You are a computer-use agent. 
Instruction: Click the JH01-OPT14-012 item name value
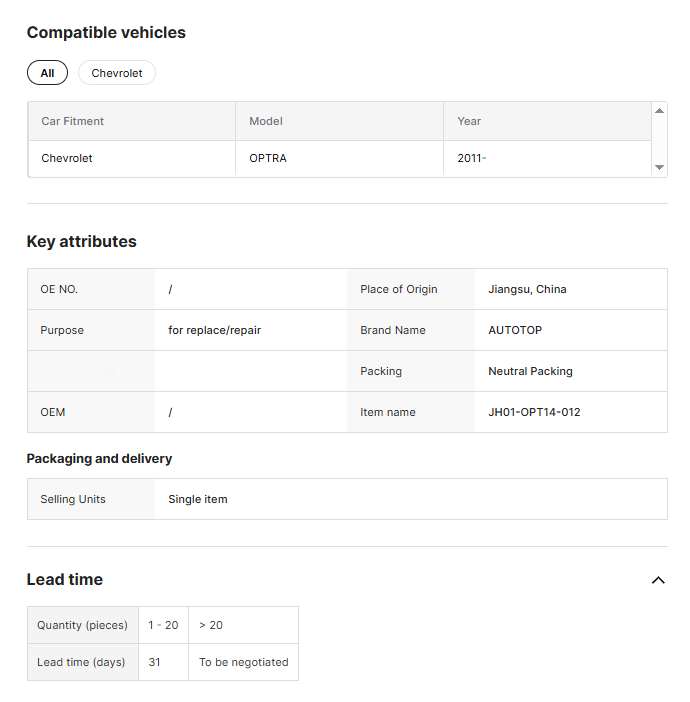pyautogui.click(x=534, y=412)
